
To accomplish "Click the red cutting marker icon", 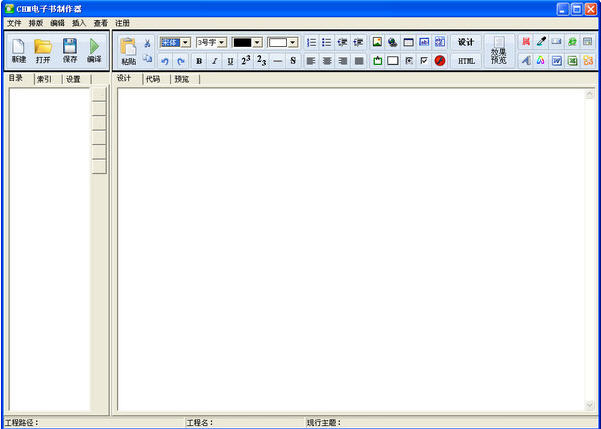I will pyautogui.click(x=526, y=42).
